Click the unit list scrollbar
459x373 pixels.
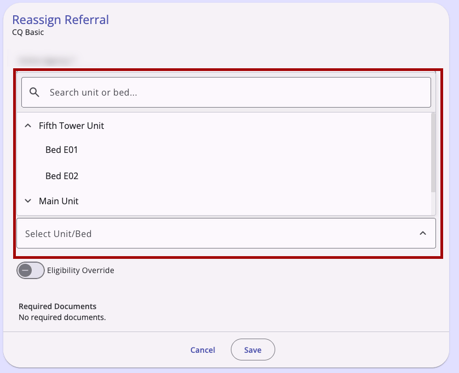pyautogui.click(x=433, y=152)
